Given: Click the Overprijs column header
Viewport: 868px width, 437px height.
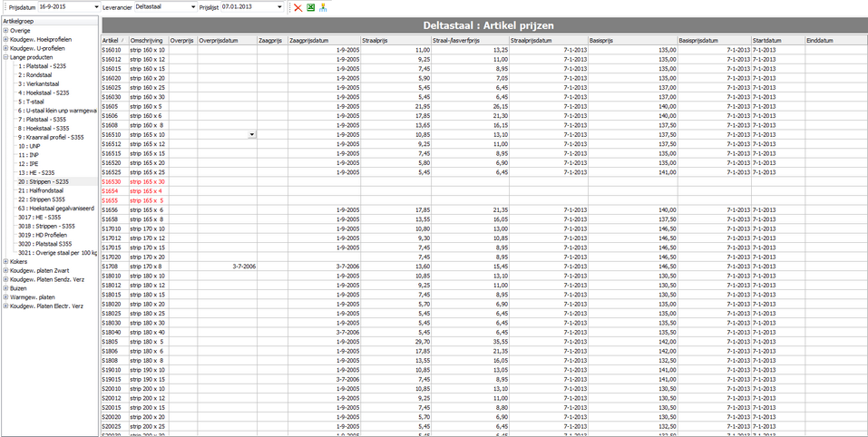Looking at the screenshot, I should click(183, 41).
